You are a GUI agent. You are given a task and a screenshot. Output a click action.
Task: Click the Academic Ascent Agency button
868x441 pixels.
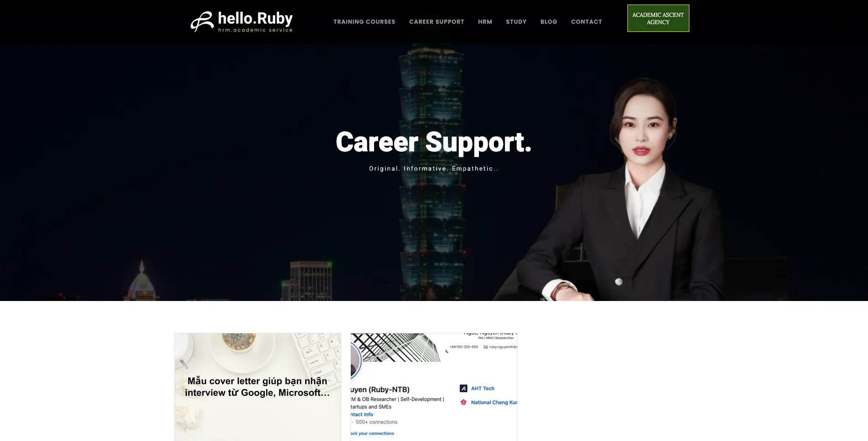tap(658, 18)
